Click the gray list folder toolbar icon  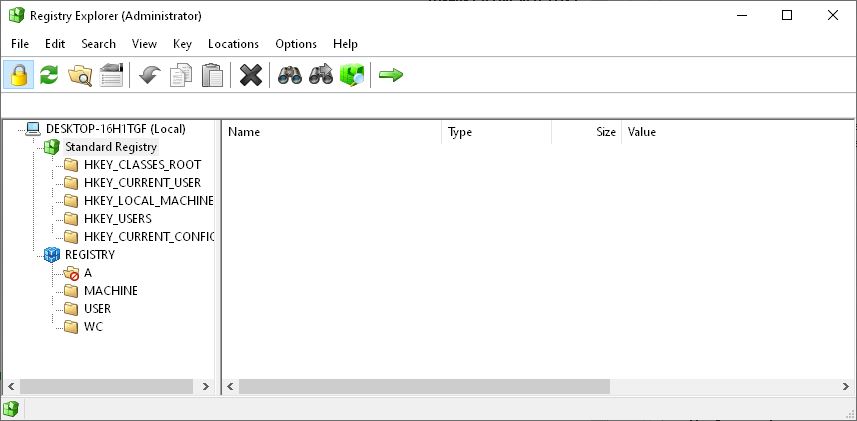111,75
